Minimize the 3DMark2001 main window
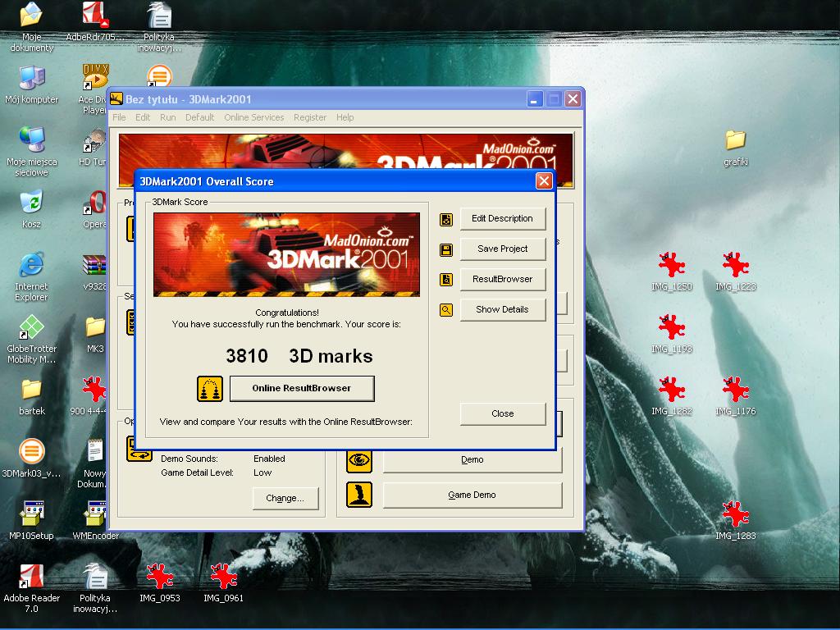The height and width of the screenshot is (630, 840). coord(535,99)
